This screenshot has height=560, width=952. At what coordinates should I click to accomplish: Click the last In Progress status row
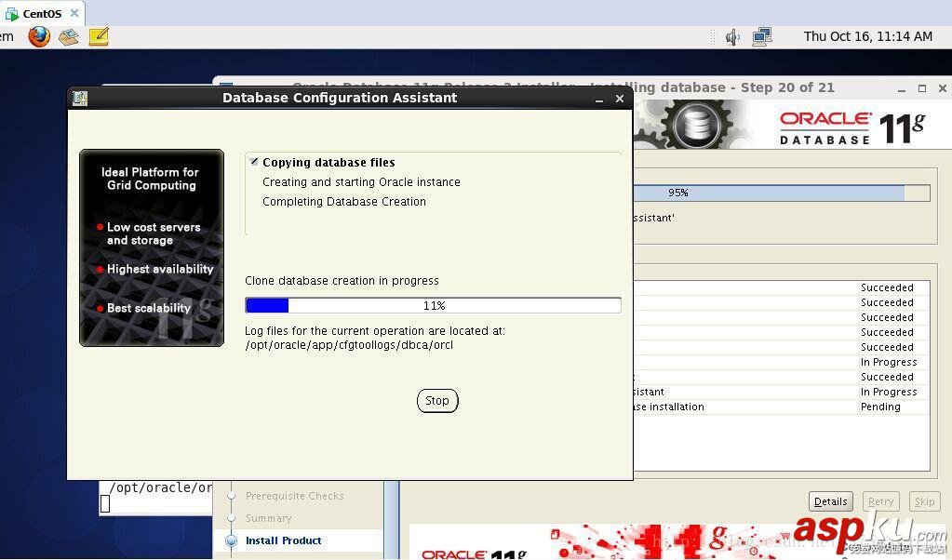(782, 392)
